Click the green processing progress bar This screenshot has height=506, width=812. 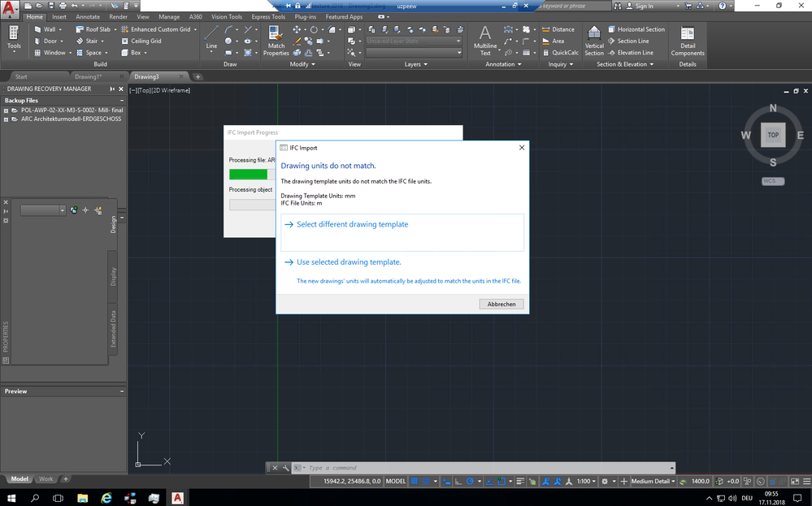click(249, 173)
